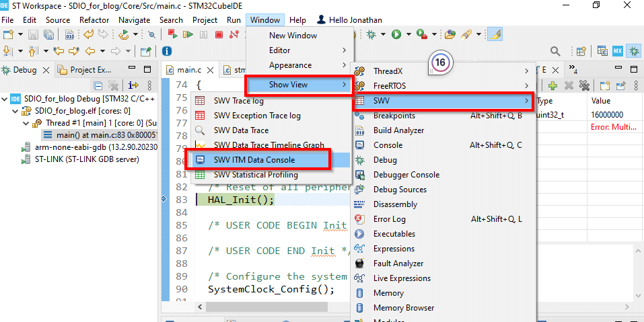Toggle the Debug perspective button
The height and width of the screenshot is (322, 644).
[x=635, y=51]
